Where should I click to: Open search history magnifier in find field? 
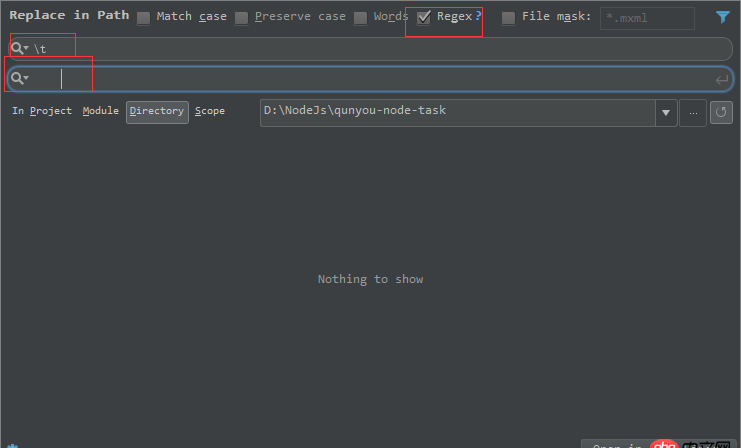coord(19,48)
